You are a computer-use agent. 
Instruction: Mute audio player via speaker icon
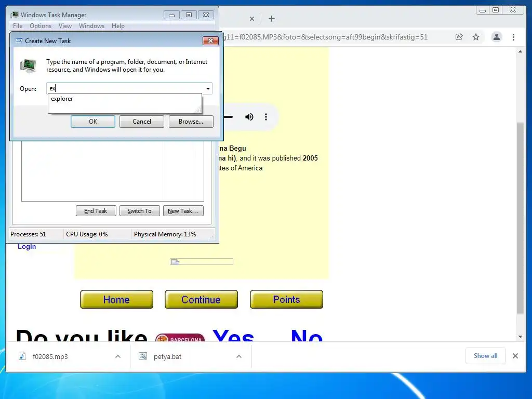(x=249, y=117)
